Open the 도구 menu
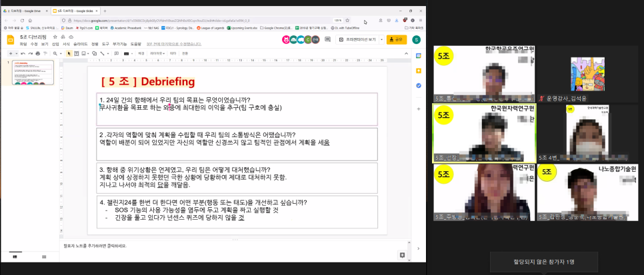The width and height of the screenshot is (644, 275). coord(105,43)
